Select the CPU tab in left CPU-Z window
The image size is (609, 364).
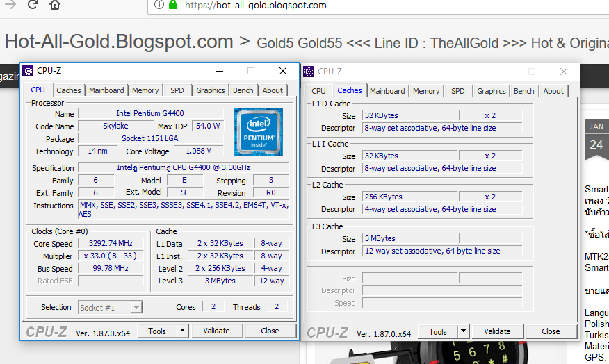38,90
